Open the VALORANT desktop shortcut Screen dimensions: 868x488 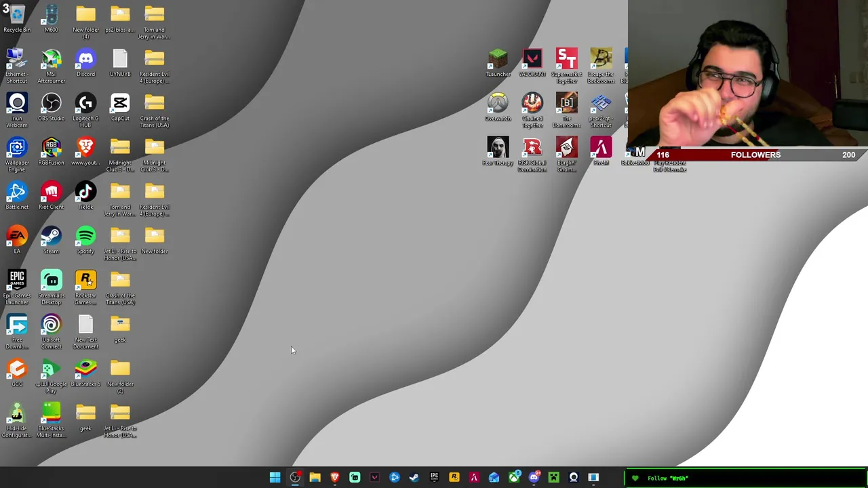[532, 62]
